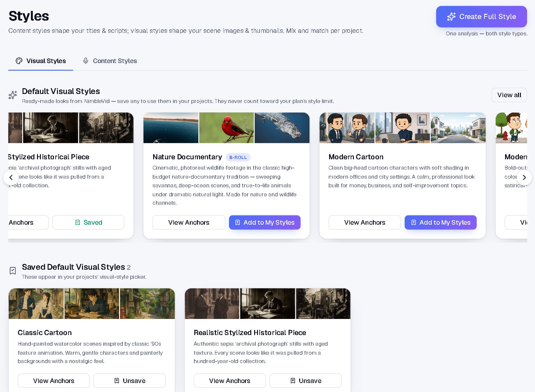535x392 pixels.
Task: Add Modern Cartoon to My Styles
Action: 440,222
